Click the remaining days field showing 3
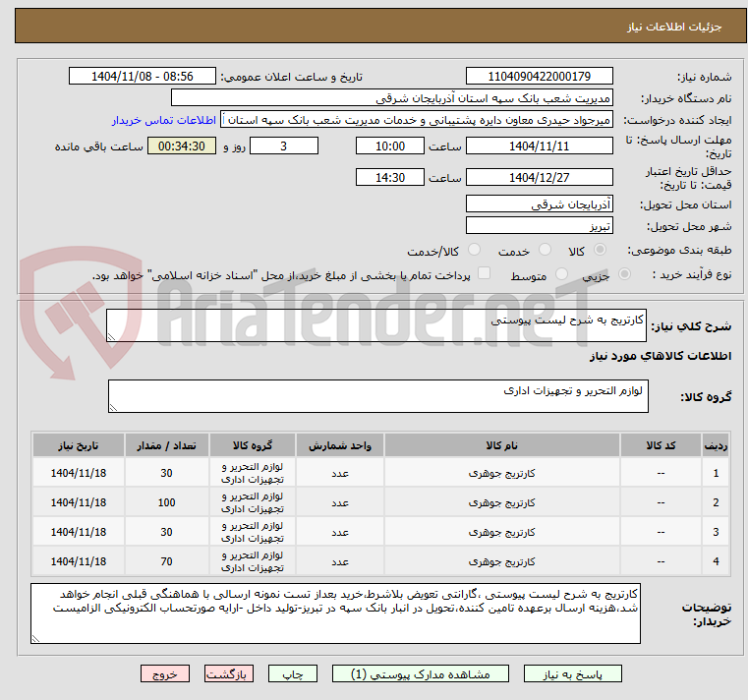This screenshot has width=748, height=700. pos(284,146)
